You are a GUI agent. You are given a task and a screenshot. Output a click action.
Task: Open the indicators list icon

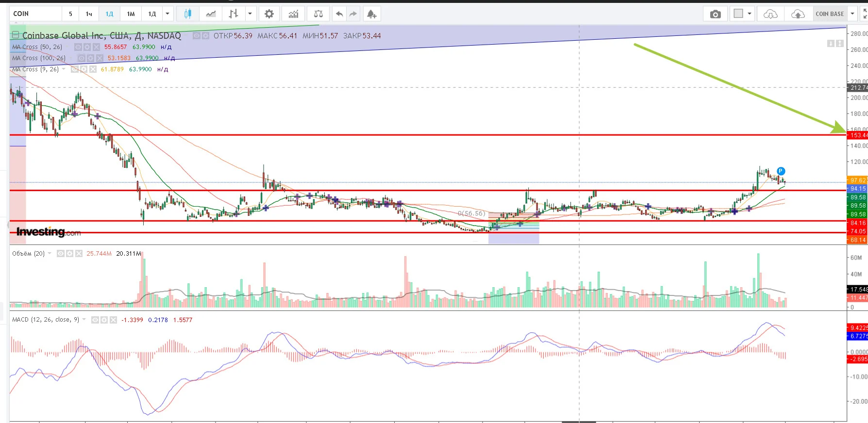pyautogui.click(x=293, y=14)
